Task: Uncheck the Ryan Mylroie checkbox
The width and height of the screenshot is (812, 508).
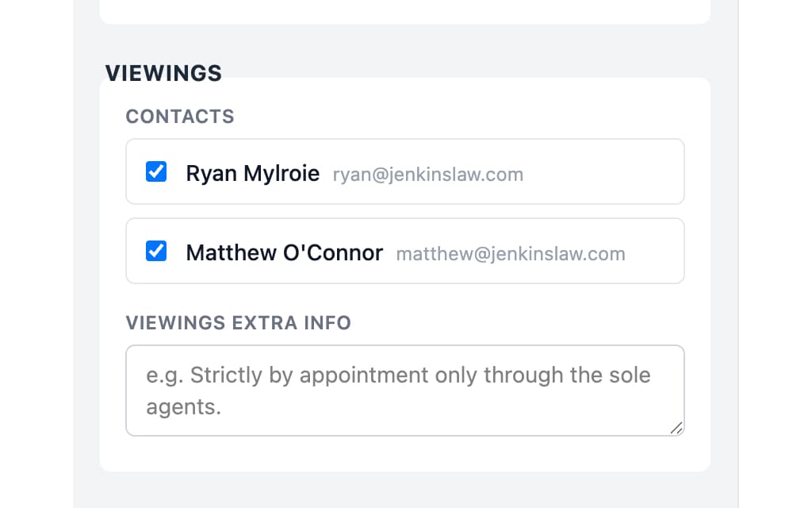Action: tap(156, 171)
